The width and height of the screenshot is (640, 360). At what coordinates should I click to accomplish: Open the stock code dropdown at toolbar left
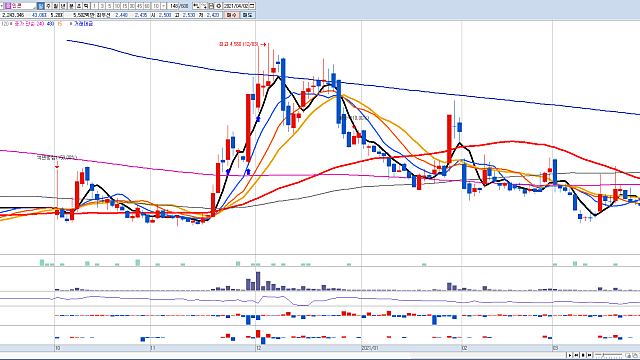tap(2, 6)
